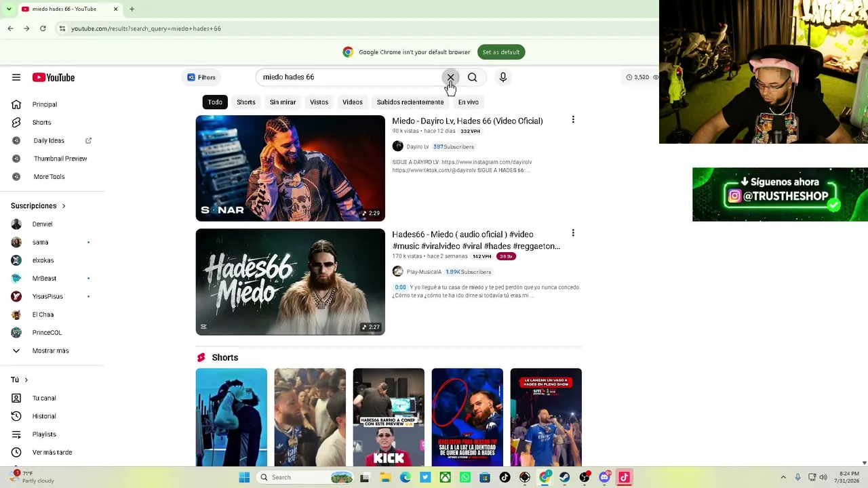
Task: Select the Shorts filter chip
Action: tap(246, 102)
